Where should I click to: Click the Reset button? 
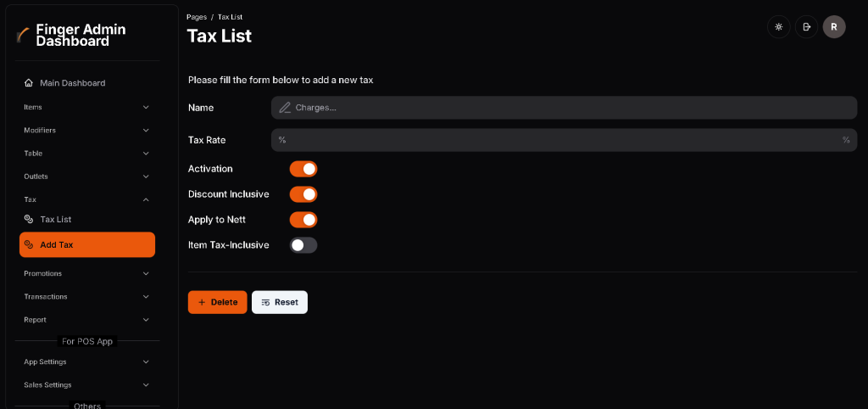(x=280, y=302)
